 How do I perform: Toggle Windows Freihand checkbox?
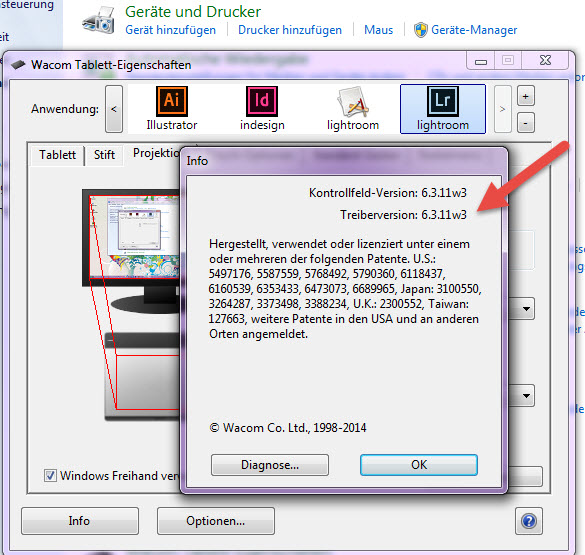50,476
